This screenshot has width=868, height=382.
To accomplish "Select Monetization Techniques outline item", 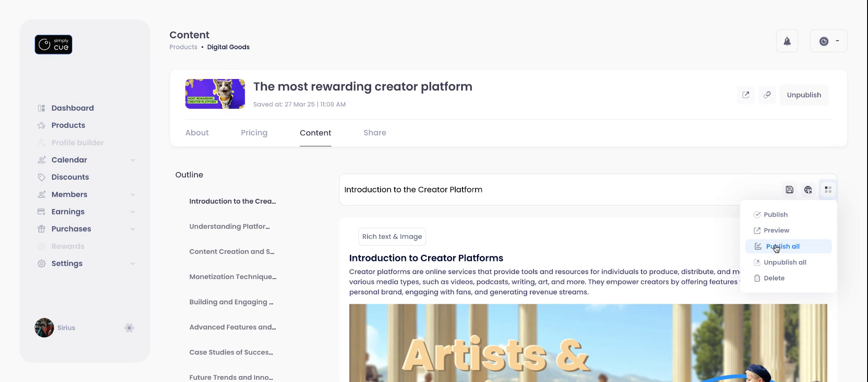I will pyautogui.click(x=233, y=277).
